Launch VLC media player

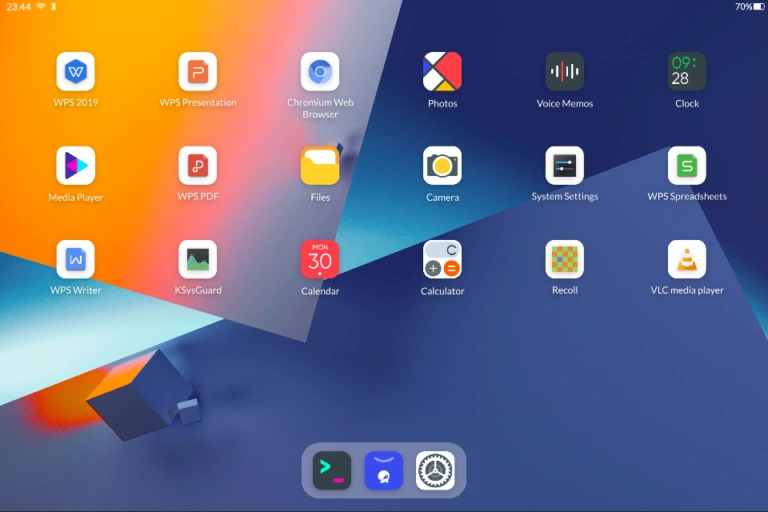pyautogui.click(x=687, y=259)
